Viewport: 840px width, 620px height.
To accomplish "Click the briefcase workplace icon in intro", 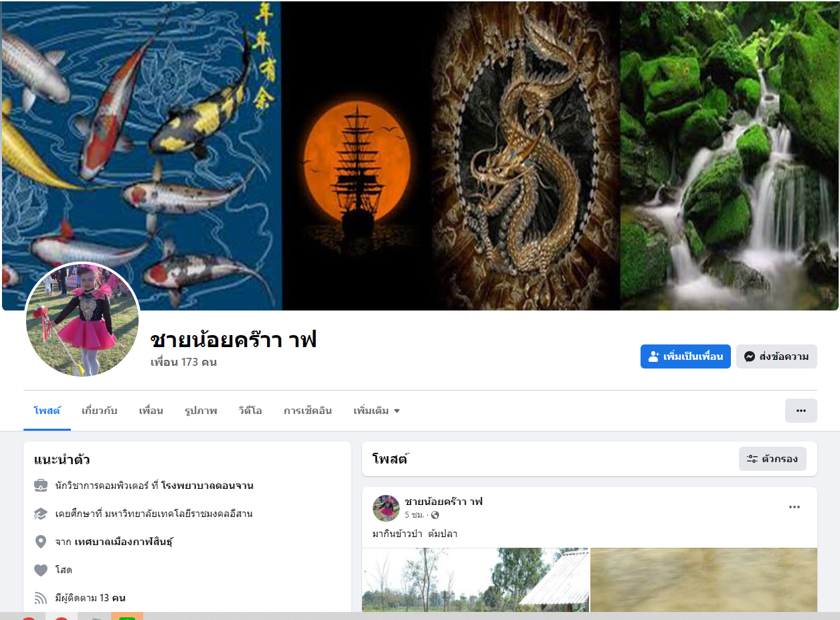I will (x=41, y=486).
